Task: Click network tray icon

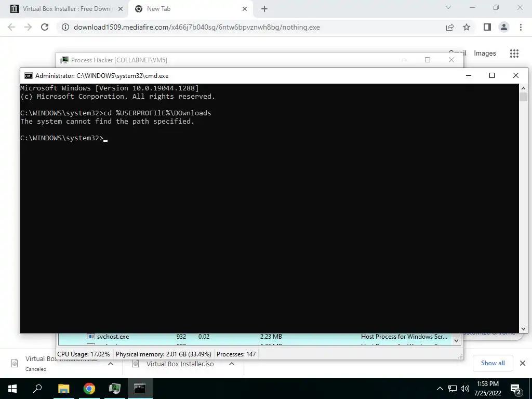Action: [453, 389]
